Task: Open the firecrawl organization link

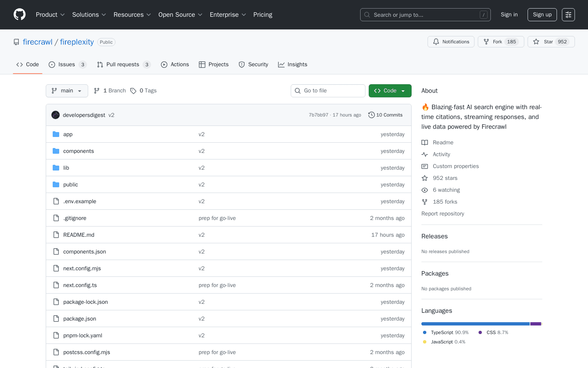Action: tap(38, 42)
